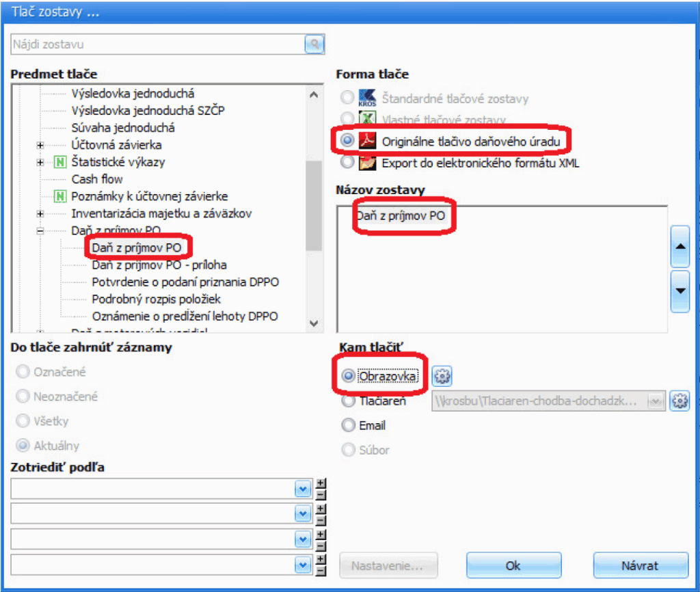Collapse the Daň z príjmov PO tree node
The width and height of the screenshot is (700, 592).
coord(40,231)
